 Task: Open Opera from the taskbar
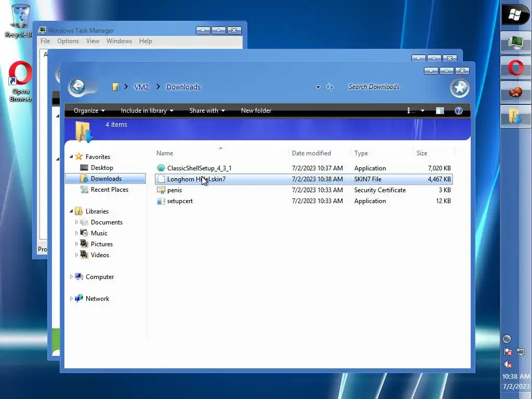[x=516, y=67]
